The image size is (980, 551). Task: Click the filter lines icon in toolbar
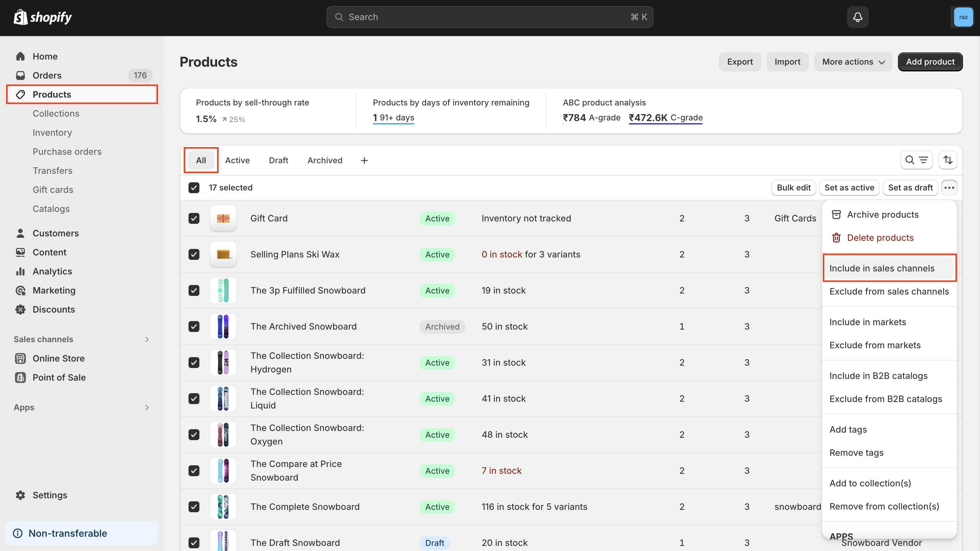(x=924, y=160)
